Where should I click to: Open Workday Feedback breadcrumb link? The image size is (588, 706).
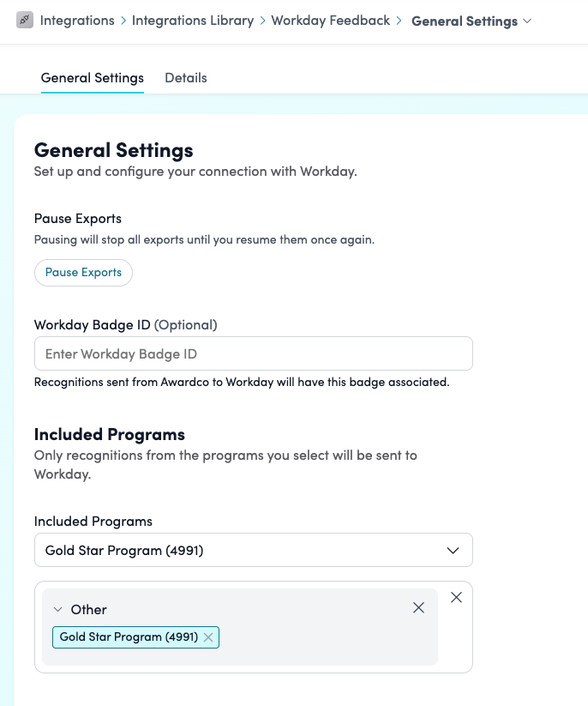tap(330, 21)
